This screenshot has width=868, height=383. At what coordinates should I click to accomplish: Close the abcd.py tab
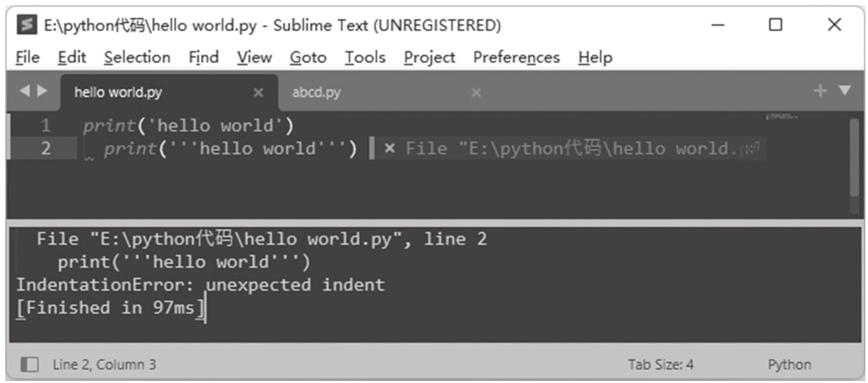pyautogui.click(x=476, y=93)
